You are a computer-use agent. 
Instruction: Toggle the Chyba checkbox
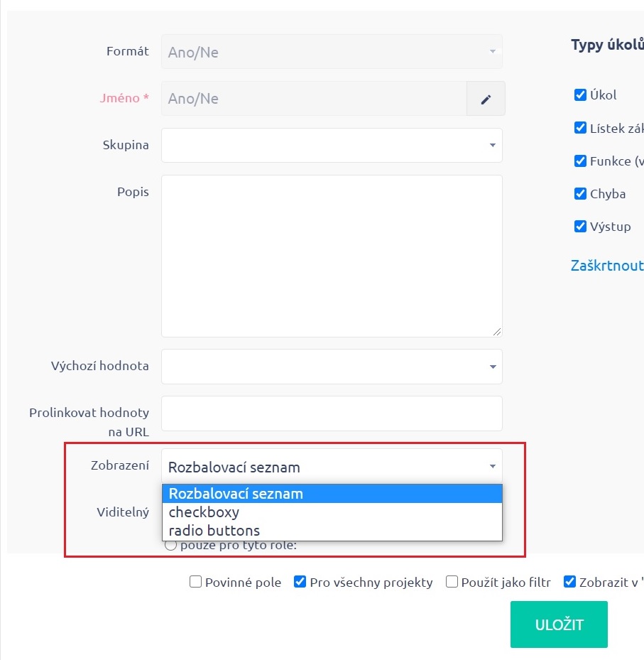pos(580,194)
